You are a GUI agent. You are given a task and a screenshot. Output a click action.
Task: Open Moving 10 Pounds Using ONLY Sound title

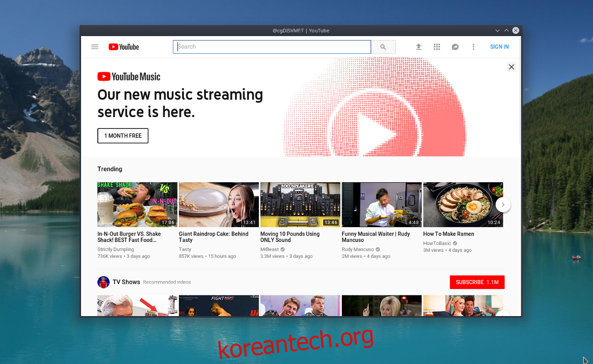click(290, 237)
